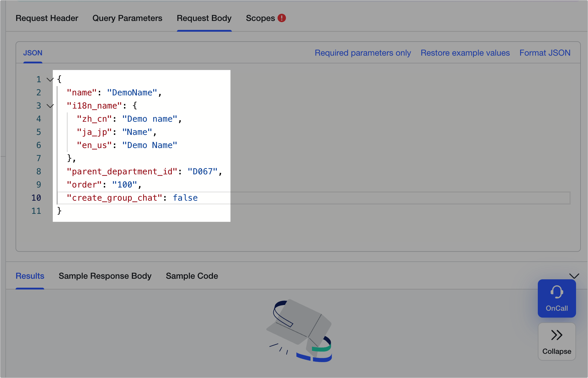Click Required parameters only link
The width and height of the screenshot is (588, 378).
click(x=363, y=53)
